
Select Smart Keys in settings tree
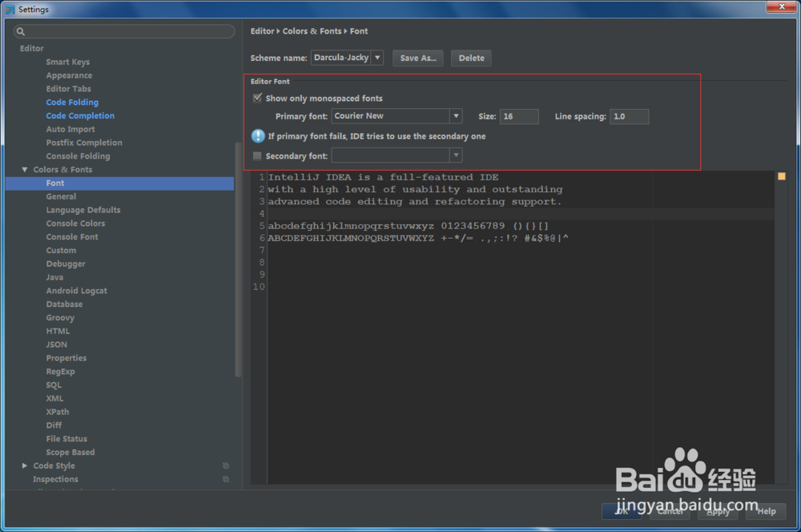67,62
